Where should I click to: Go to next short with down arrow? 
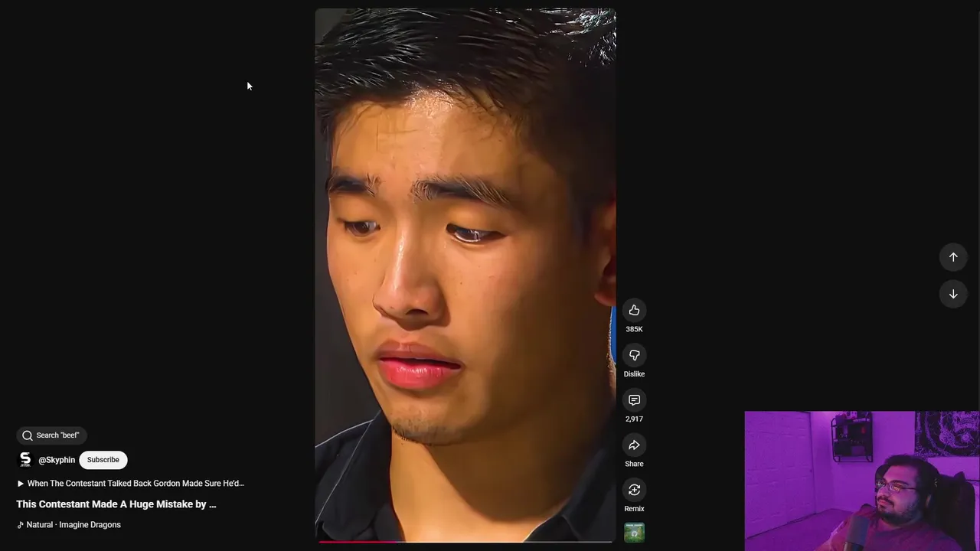tap(953, 294)
